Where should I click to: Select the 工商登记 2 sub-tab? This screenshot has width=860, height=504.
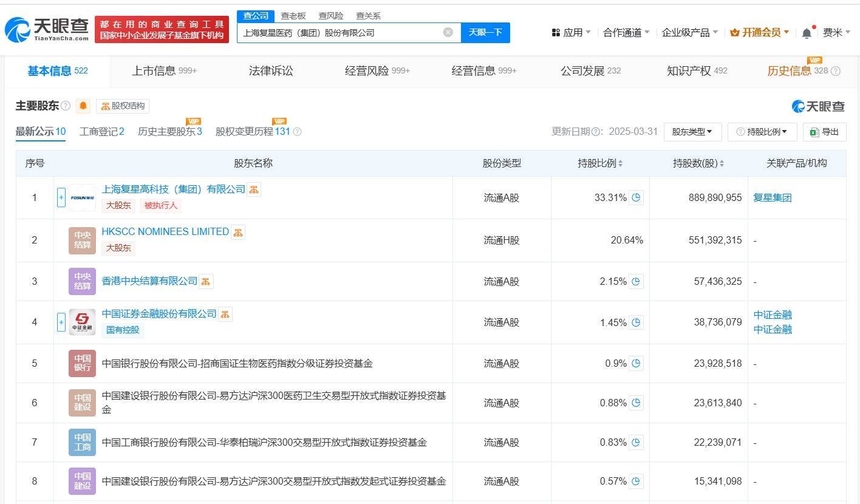click(101, 132)
